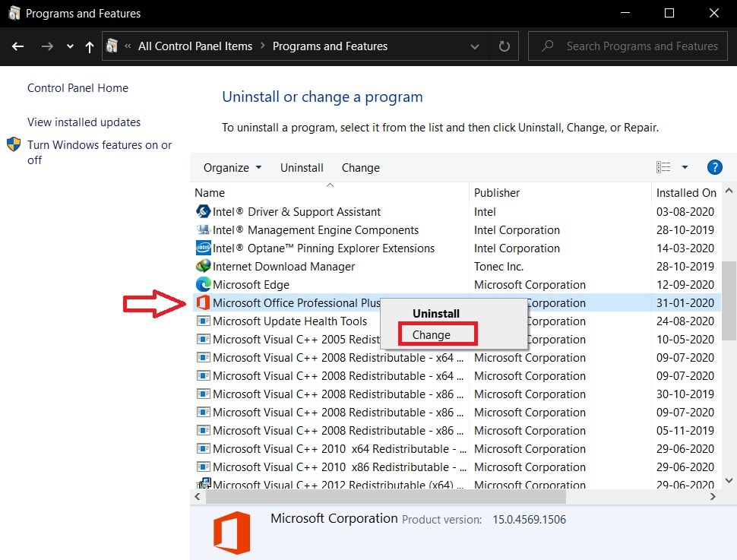Screen dimensions: 737x560
Task: Select Microsoft Update Health Tools name
Action: pos(289,321)
